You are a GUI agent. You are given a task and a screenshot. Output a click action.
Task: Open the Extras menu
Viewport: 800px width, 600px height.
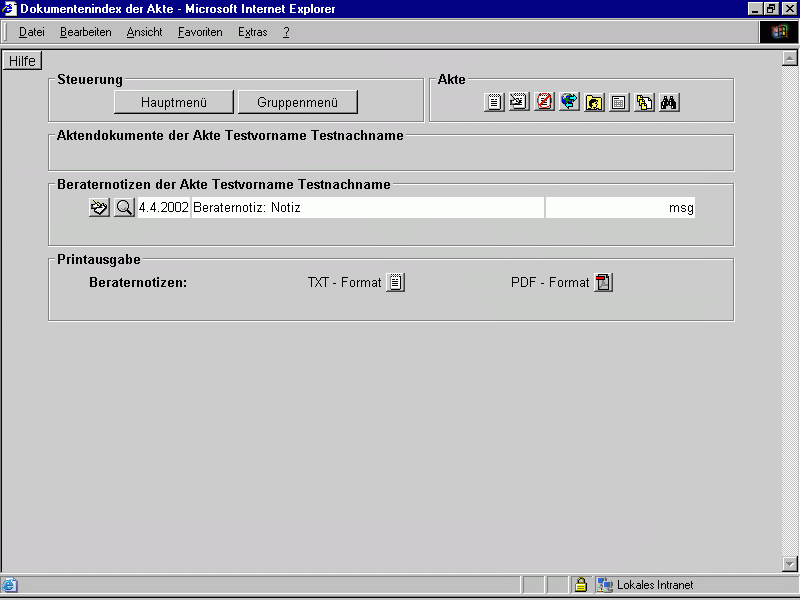[x=252, y=32]
